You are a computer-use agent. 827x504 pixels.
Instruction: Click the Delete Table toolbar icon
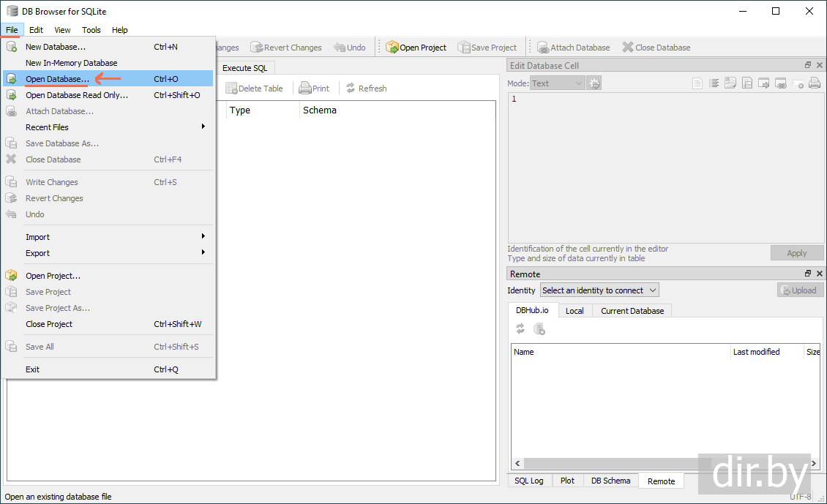click(231, 89)
